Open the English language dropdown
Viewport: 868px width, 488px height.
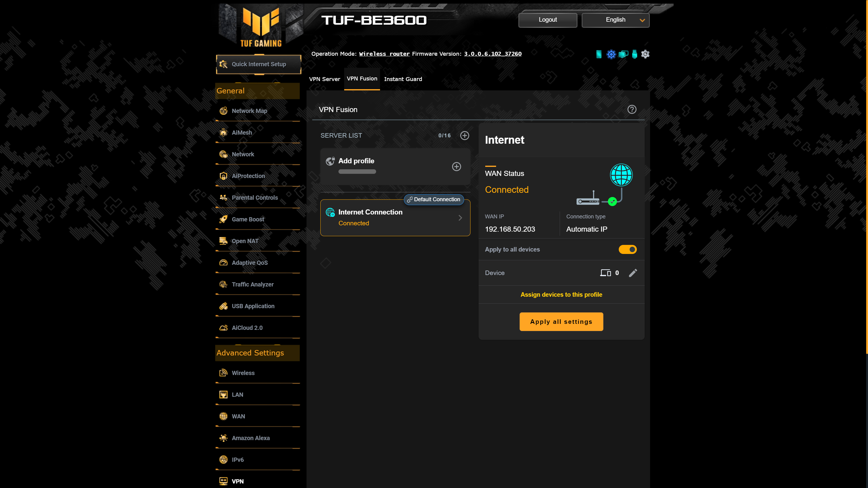pos(615,20)
